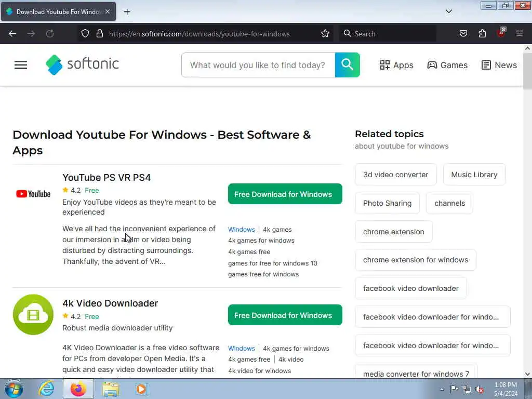Viewport: 532px width, 399px height.
Task: Select 'chrome extension' related topic
Action: (394, 231)
